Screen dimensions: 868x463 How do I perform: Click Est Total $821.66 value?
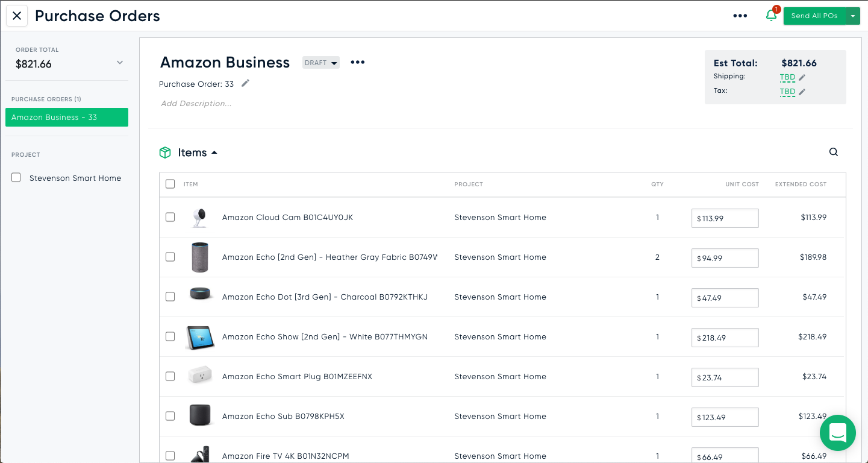pyautogui.click(x=799, y=63)
